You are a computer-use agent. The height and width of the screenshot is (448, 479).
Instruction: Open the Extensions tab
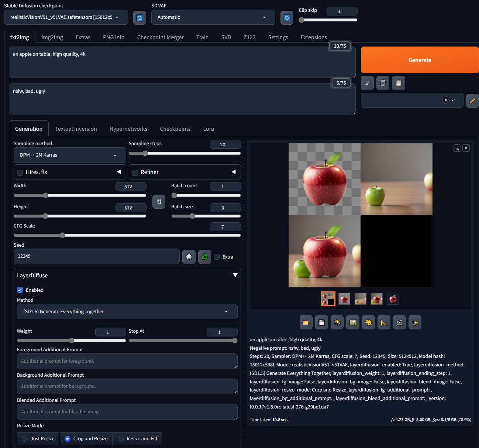point(314,37)
